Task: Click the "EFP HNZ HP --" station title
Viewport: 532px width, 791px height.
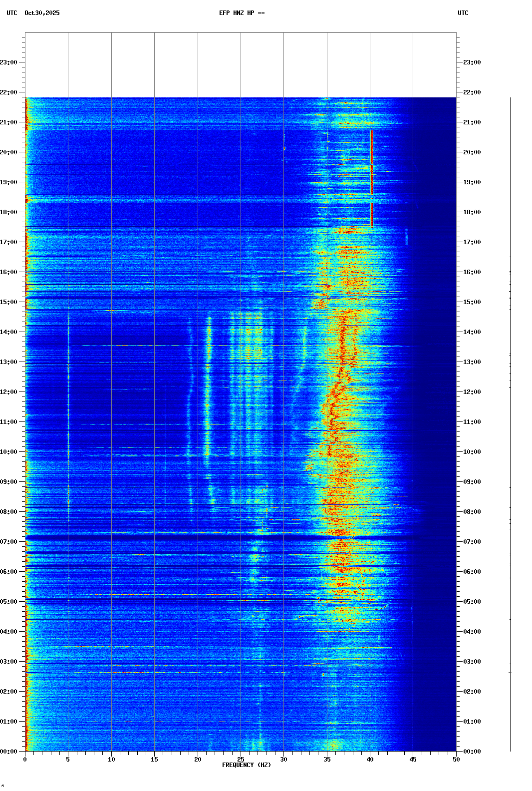Action: [x=242, y=13]
